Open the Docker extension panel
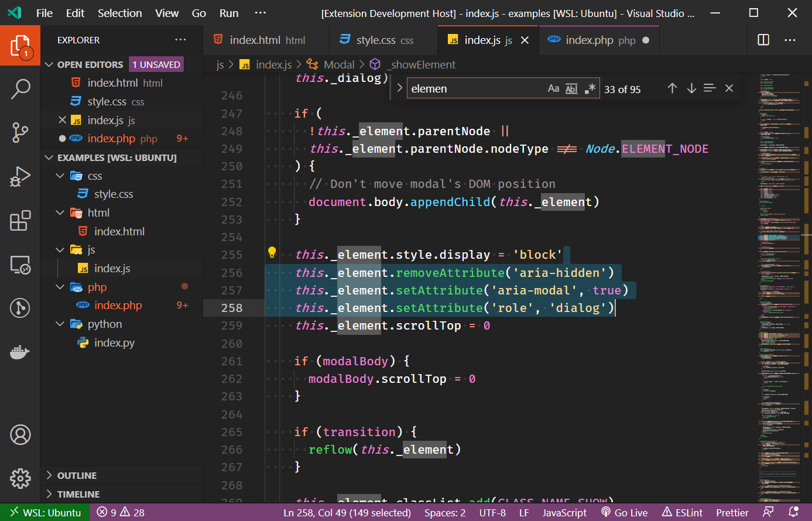This screenshot has width=812, height=521. point(20,352)
